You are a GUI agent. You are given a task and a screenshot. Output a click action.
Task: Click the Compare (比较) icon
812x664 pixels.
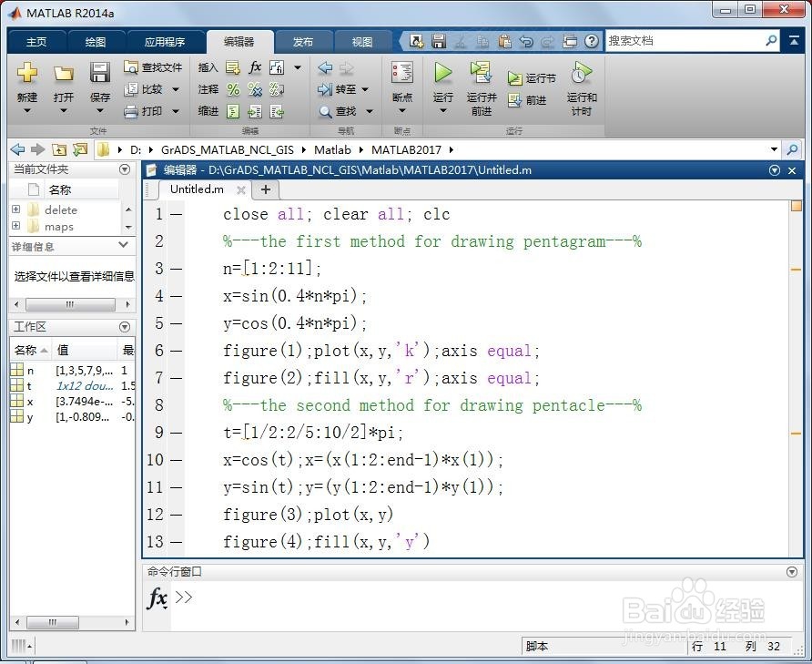click(x=130, y=89)
